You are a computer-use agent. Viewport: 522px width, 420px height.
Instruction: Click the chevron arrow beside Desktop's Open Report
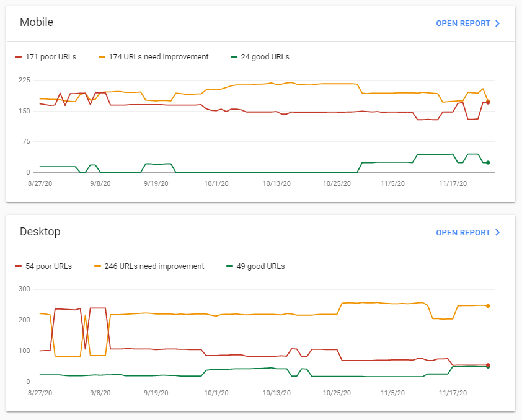[497, 233]
